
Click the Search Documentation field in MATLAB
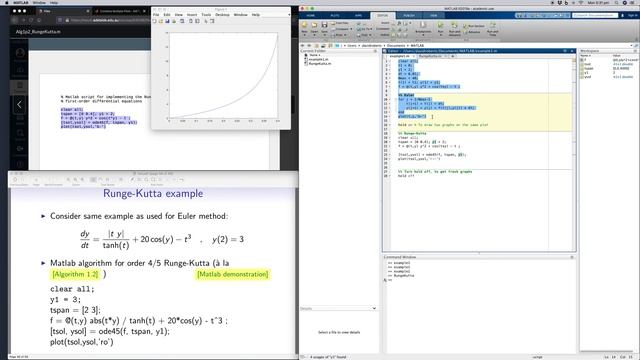coord(595,15)
